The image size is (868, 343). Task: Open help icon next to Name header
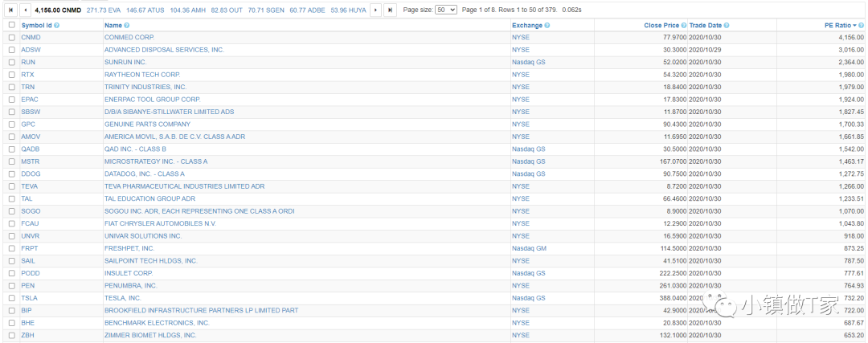[127, 26]
